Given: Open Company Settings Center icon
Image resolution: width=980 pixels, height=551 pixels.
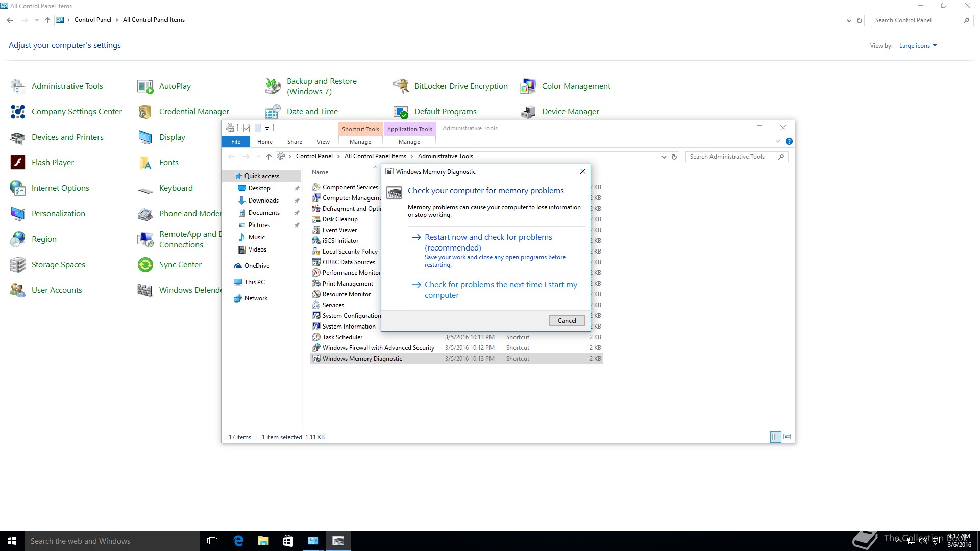Looking at the screenshot, I should pos(18,112).
